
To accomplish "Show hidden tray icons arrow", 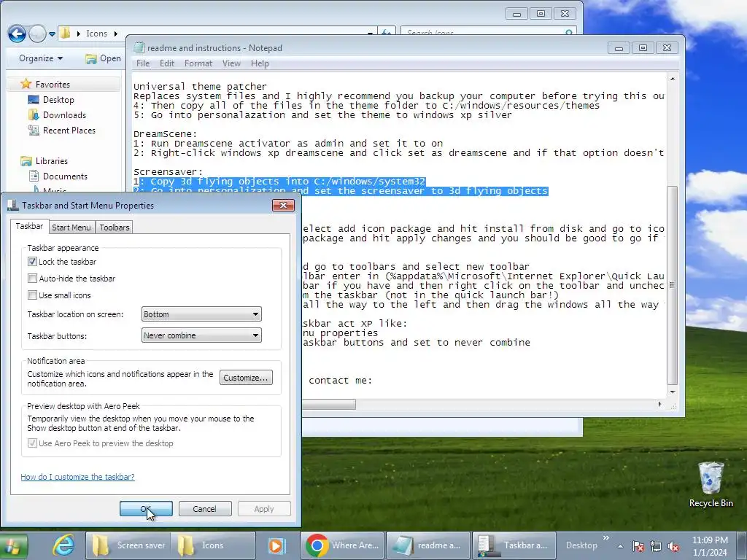I will [620, 546].
